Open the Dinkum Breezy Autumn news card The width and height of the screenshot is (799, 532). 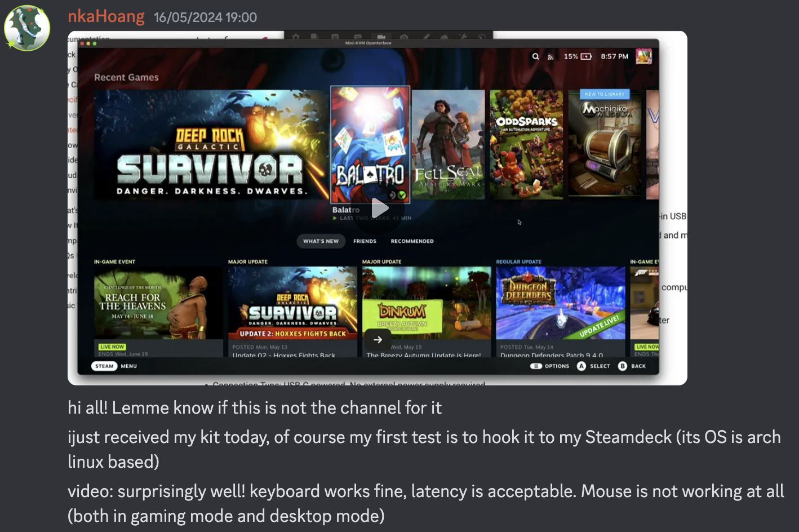click(427, 312)
